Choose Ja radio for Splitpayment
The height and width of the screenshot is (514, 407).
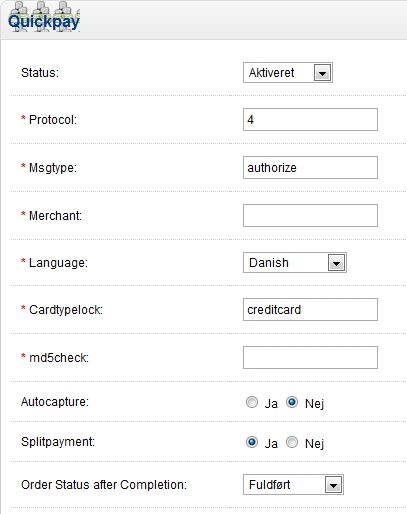pos(252,442)
